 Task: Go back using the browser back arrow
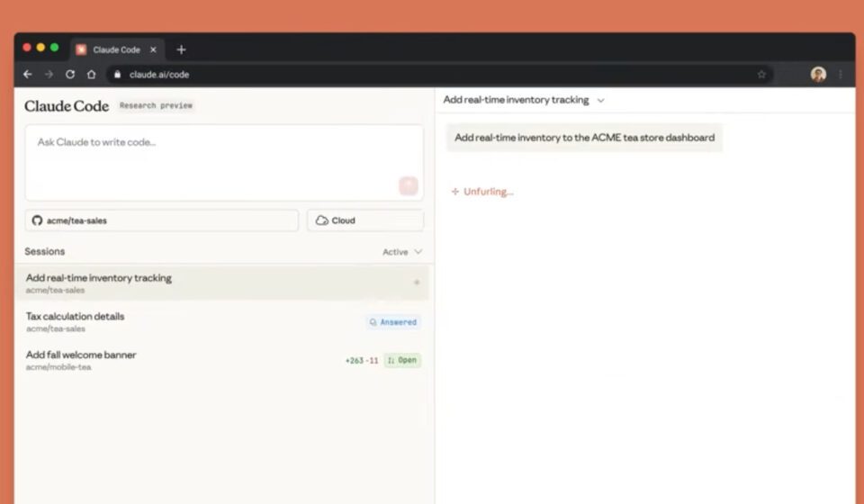(x=28, y=75)
